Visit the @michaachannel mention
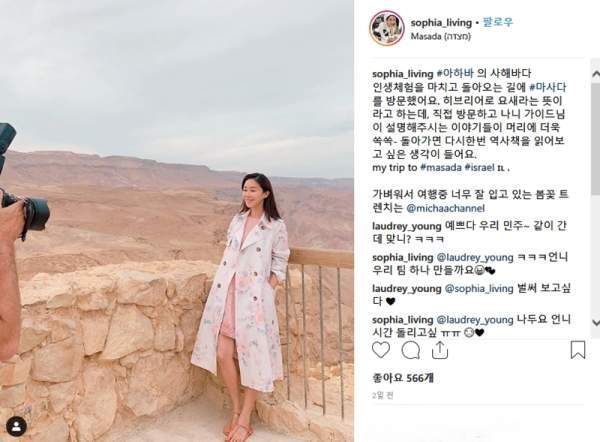600x442 pixels. pos(445,208)
